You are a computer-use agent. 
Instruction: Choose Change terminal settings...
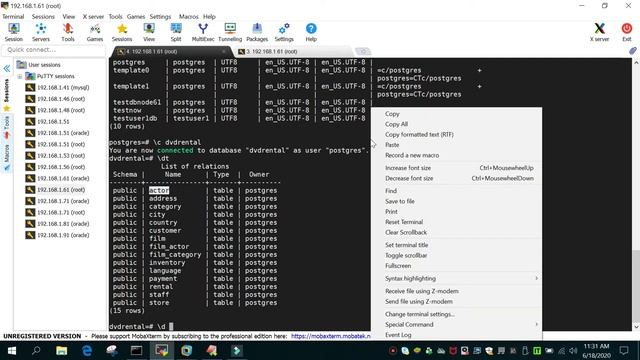[x=457, y=314]
